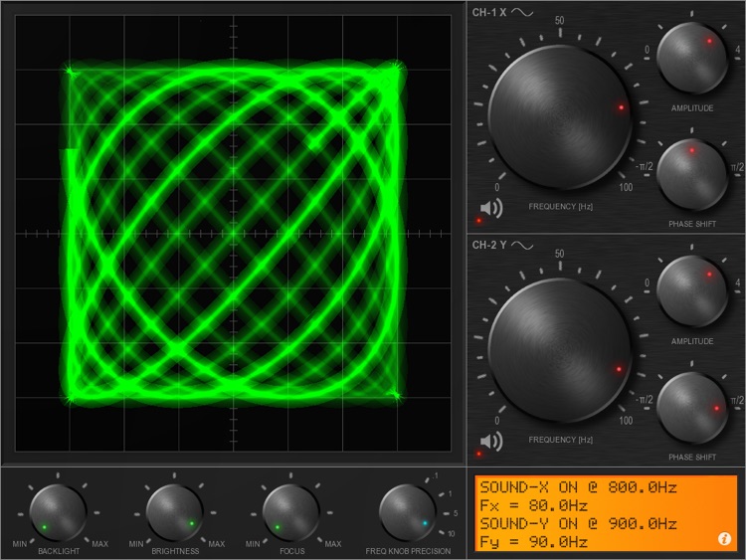Click the Brightness knob
746x560 pixels.
[x=175, y=511]
